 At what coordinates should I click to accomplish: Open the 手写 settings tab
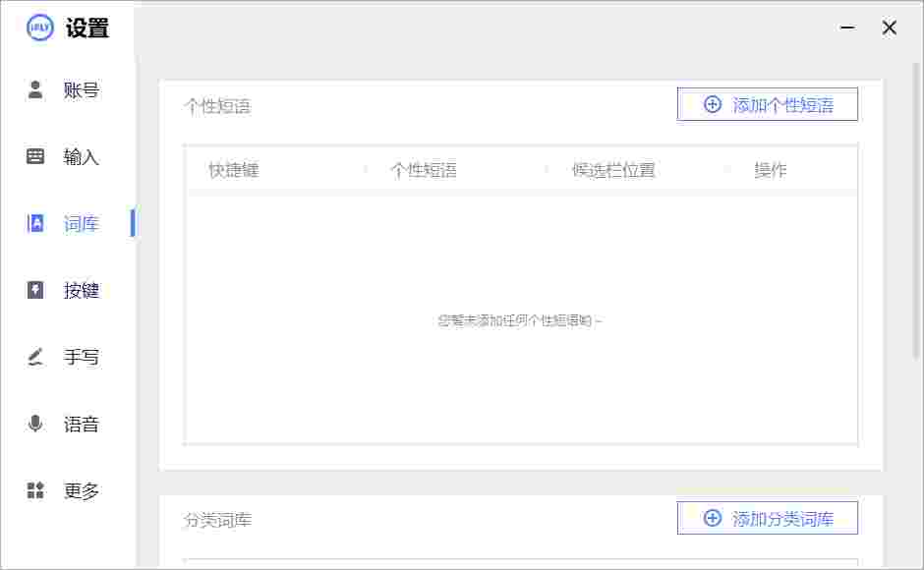[81, 357]
